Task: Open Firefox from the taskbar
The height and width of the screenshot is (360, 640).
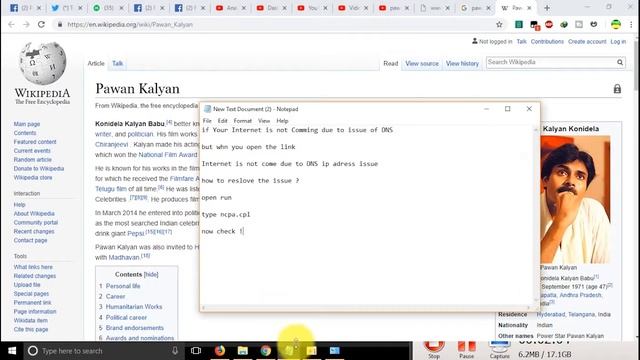Action: coord(220,351)
